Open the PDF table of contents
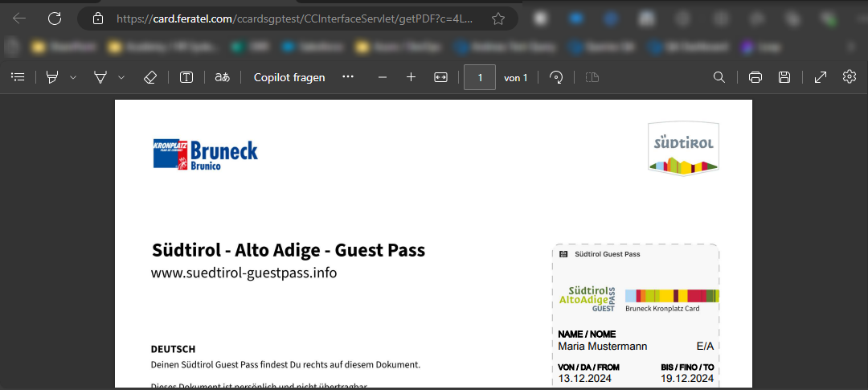 coord(18,77)
